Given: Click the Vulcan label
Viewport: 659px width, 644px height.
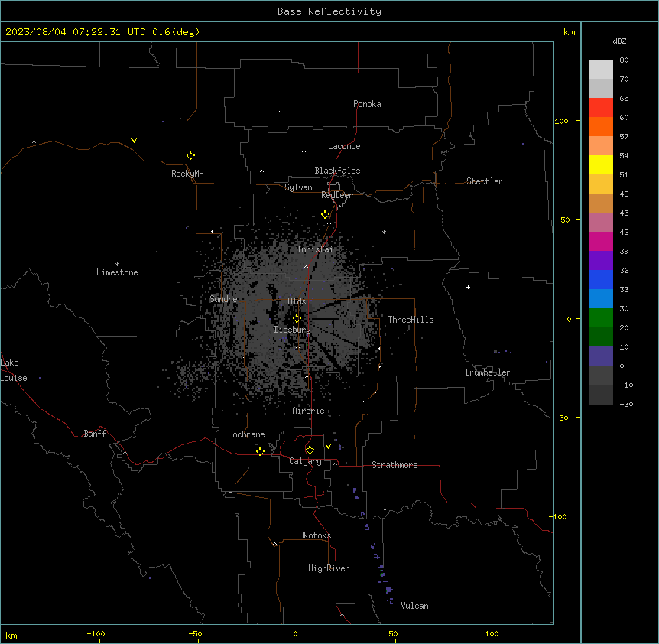Looking at the screenshot, I should (414, 606).
